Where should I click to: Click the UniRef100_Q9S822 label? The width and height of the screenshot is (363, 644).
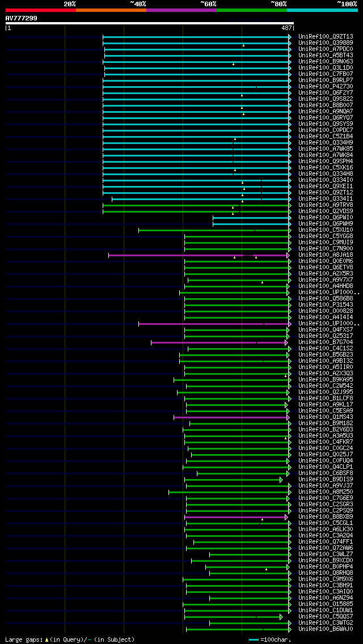click(326, 99)
